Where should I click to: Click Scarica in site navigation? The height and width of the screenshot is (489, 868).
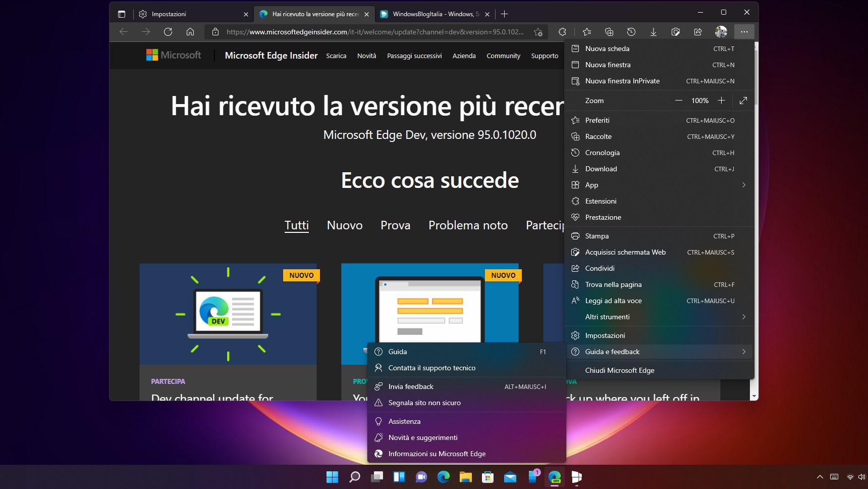[336, 56]
